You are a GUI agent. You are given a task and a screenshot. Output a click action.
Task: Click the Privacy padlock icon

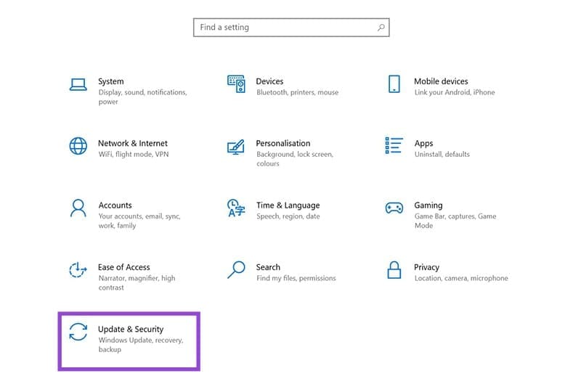pyautogui.click(x=394, y=270)
